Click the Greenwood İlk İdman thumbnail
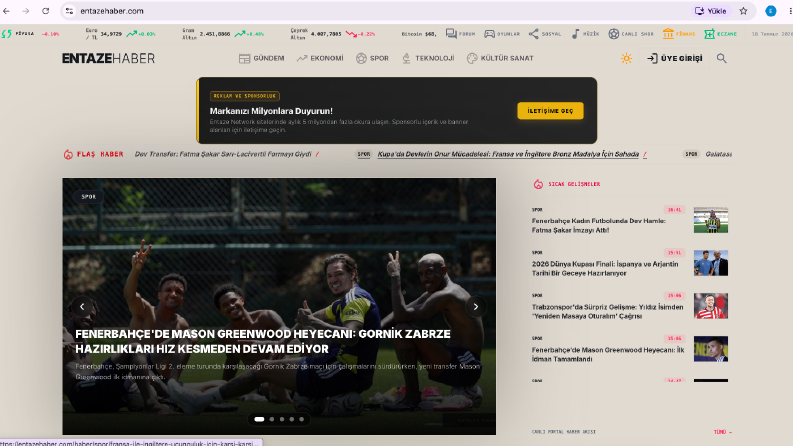This screenshot has height=446, width=793. pos(711,349)
